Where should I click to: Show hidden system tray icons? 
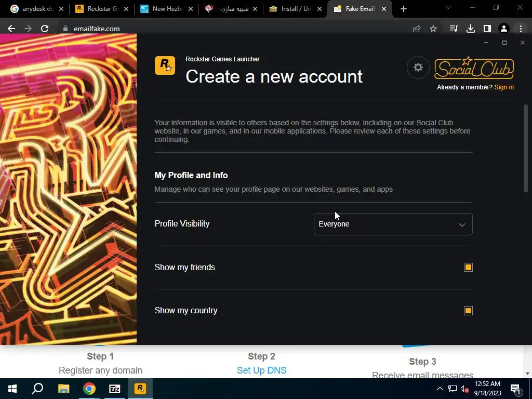(440, 389)
